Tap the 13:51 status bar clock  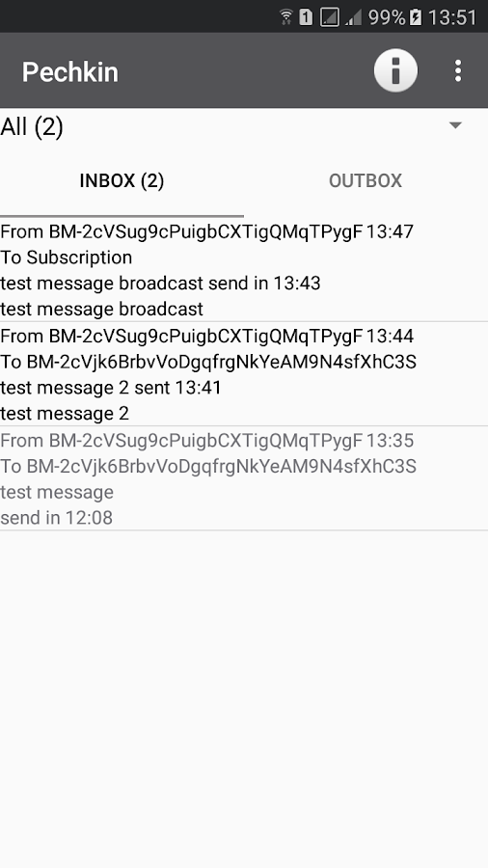coord(452,17)
